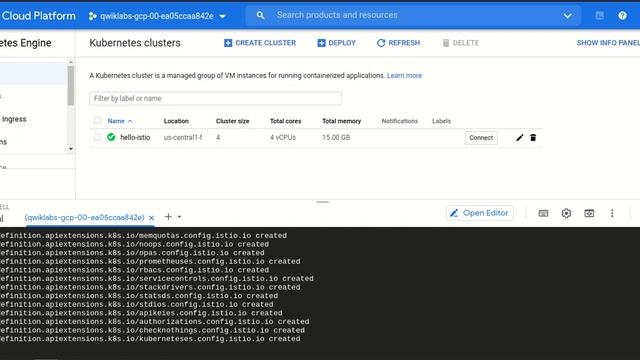Click the DEPLOY button
Viewport: 640px width, 360px height.
(x=336, y=43)
